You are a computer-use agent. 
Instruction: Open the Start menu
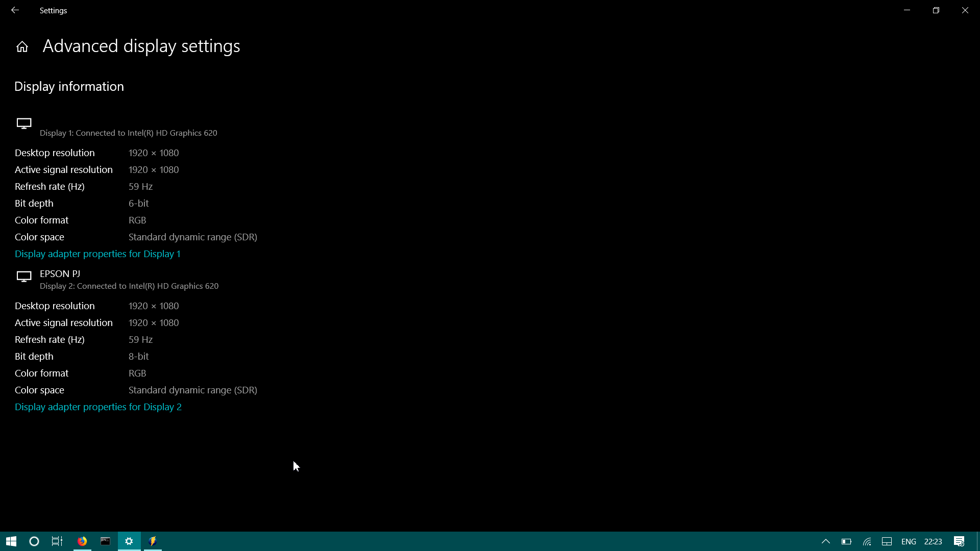pos(10,541)
